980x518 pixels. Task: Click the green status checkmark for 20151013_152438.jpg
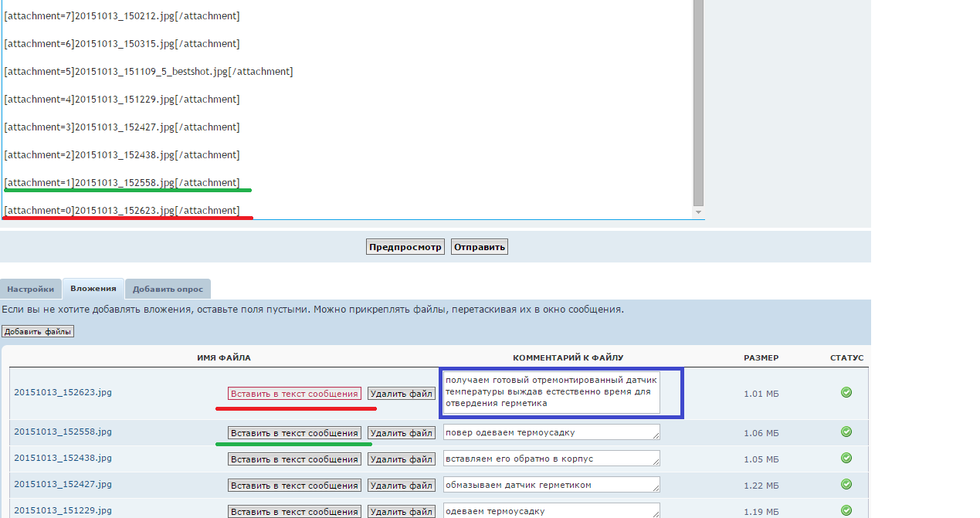click(846, 458)
